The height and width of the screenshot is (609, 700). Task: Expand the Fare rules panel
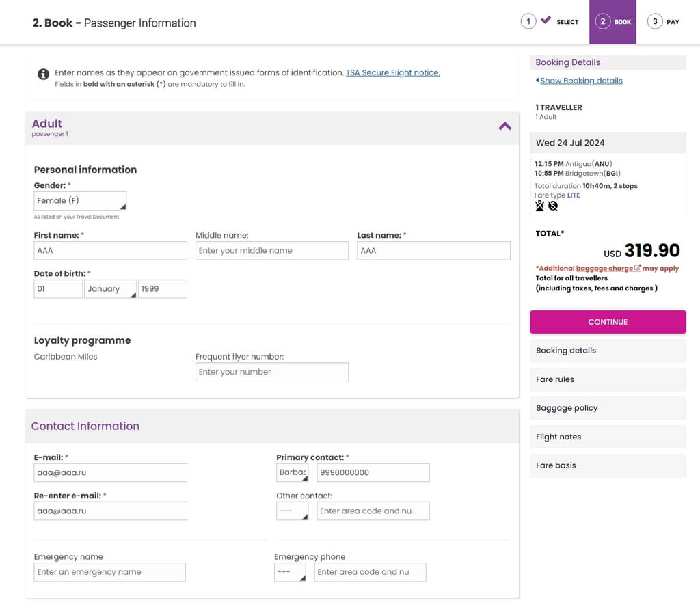(x=608, y=379)
